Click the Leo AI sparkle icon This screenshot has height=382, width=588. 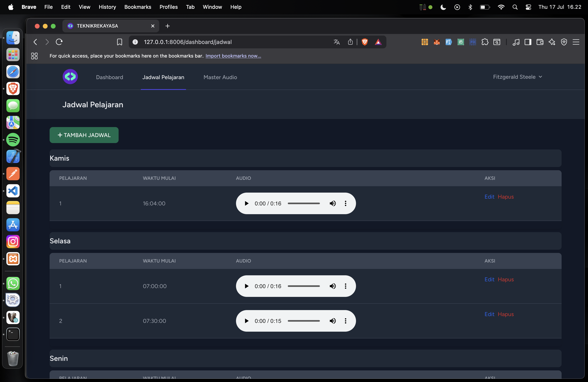[552, 42]
